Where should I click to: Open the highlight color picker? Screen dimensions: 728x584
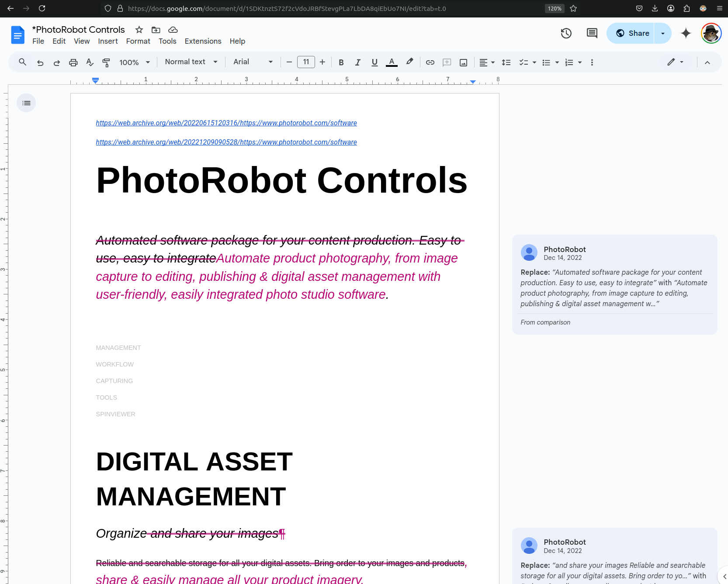coord(409,62)
